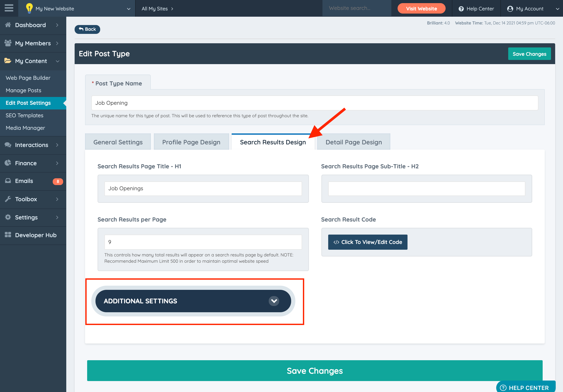Click the Settings gear icon
The height and width of the screenshot is (392, 563).
[8, 217]
